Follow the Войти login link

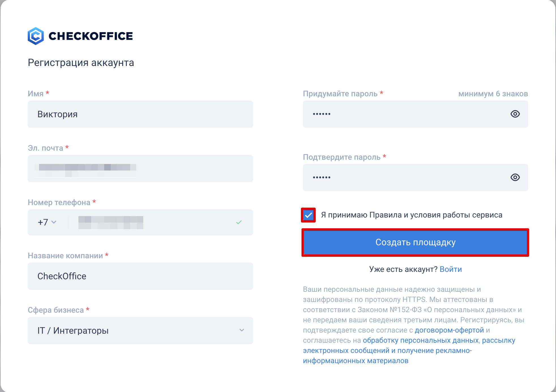point(451,269)
